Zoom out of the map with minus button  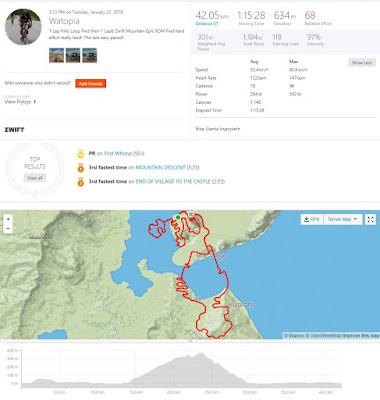(x=8, y=229)
